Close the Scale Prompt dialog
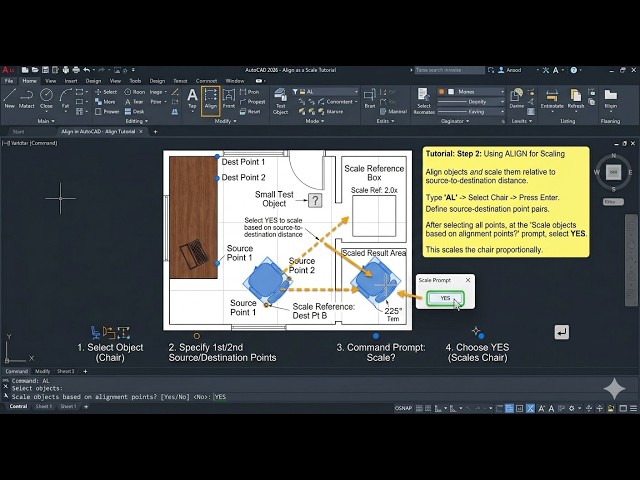Image resolution: width=640 pixels, height=480 pixels. tap(468, 280)
